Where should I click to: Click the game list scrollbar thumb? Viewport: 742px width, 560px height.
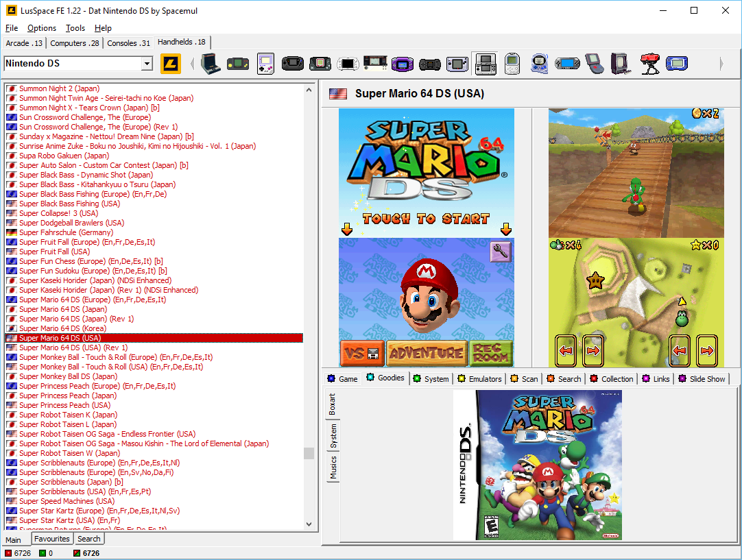309,453
